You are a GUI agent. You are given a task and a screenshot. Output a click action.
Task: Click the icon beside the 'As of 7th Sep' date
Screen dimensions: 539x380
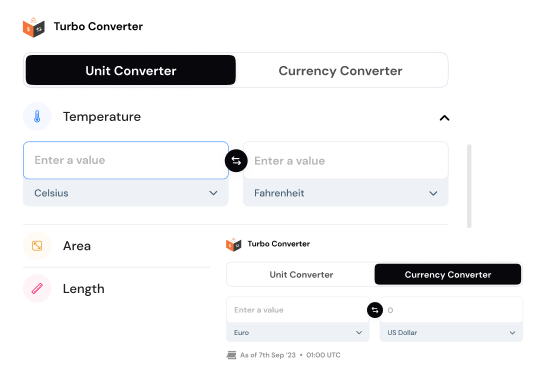pos(231,355)
